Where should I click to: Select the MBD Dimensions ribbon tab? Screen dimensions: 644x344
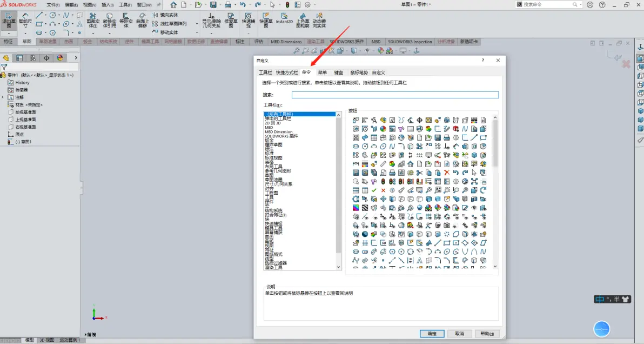pyautogui.click(x=286, y=42)
